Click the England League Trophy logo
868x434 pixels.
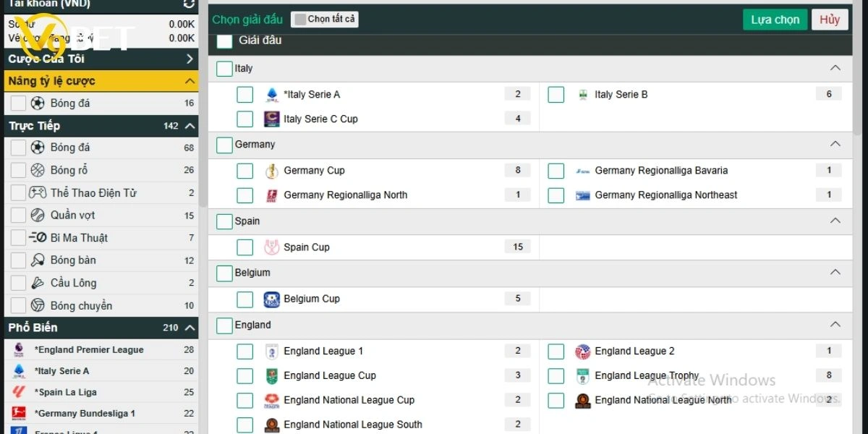click(583, 375)
